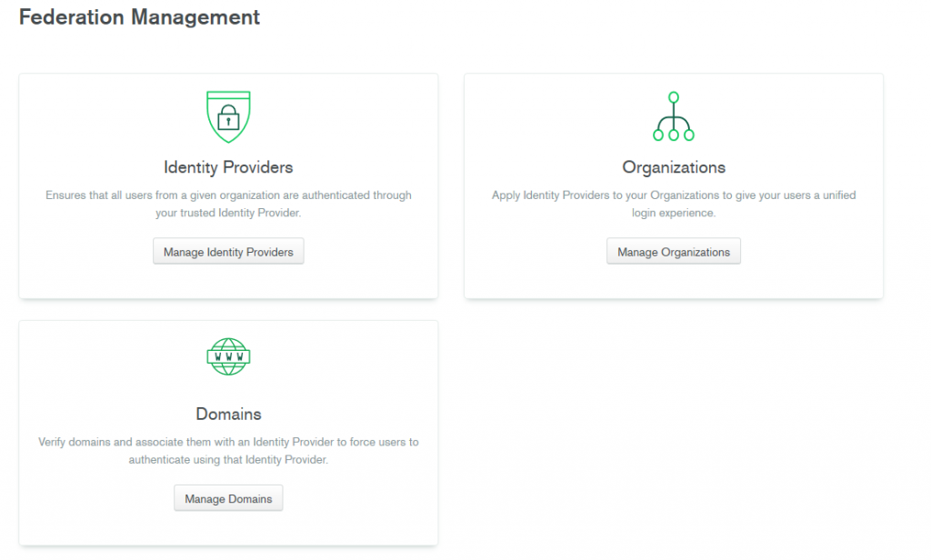Viewport: 931px width, 560px height.
Task: Click the Federation Management page title
Action: [139, 17]
